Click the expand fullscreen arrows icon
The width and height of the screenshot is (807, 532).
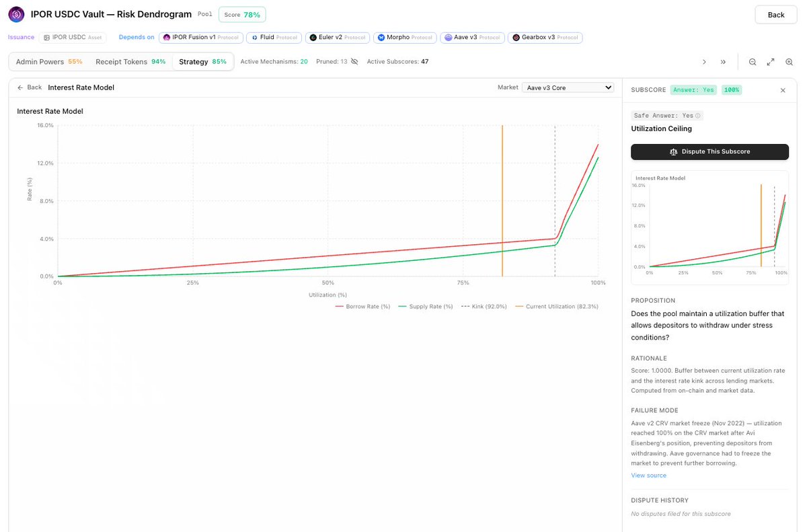tap(771, 62)
